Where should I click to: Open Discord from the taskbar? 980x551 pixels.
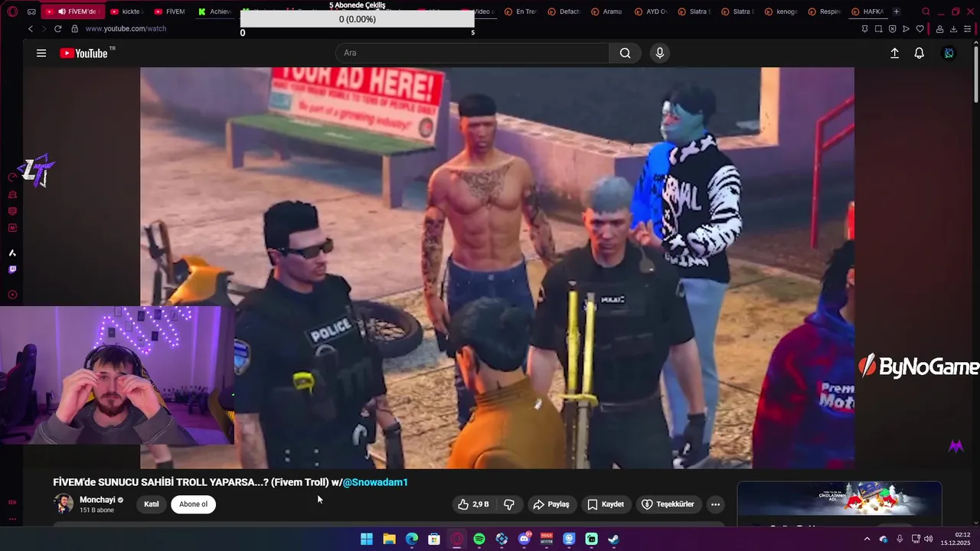(524, 539)
